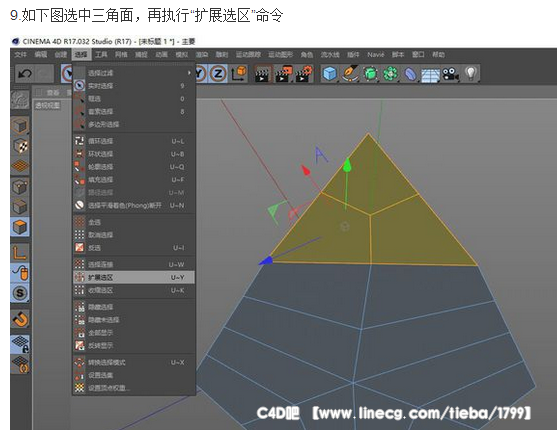Choose 套索选择 lasso selection entry
This screenshot has height=430, width=557.
coord(134,111)
